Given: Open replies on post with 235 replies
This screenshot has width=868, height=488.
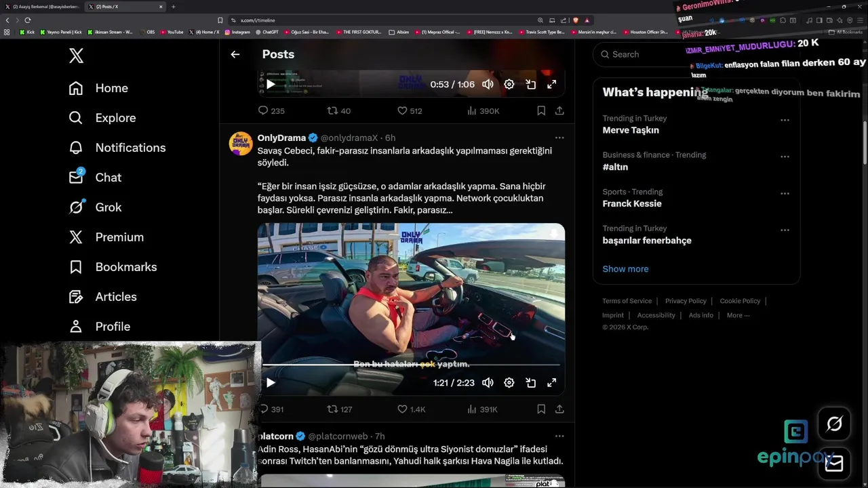Looking at the screenshot, I should click(271, 110).
